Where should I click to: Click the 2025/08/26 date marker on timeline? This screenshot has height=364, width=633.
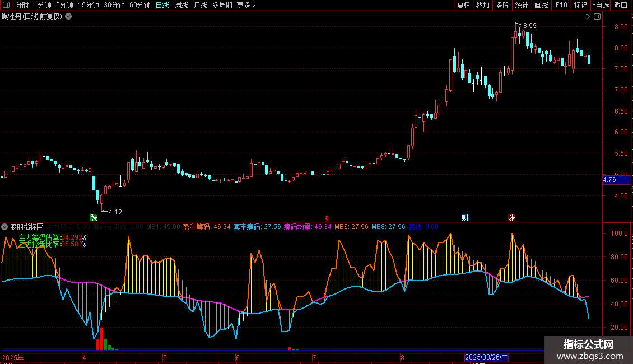(487, 357)
